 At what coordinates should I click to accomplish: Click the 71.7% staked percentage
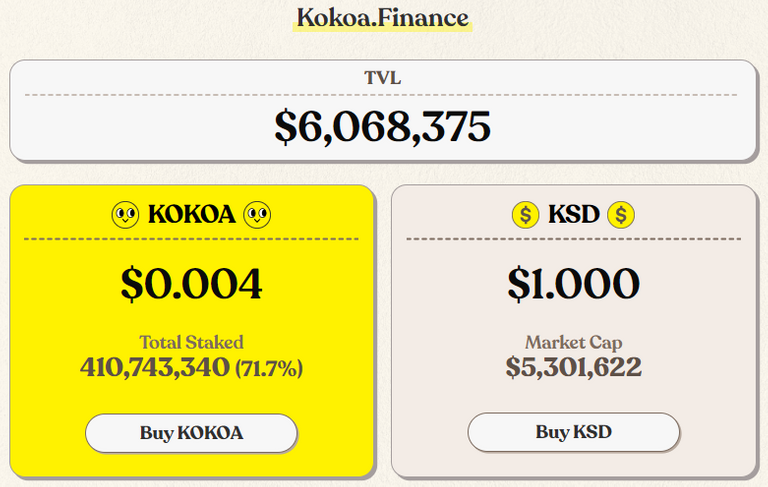pos(269,368)
